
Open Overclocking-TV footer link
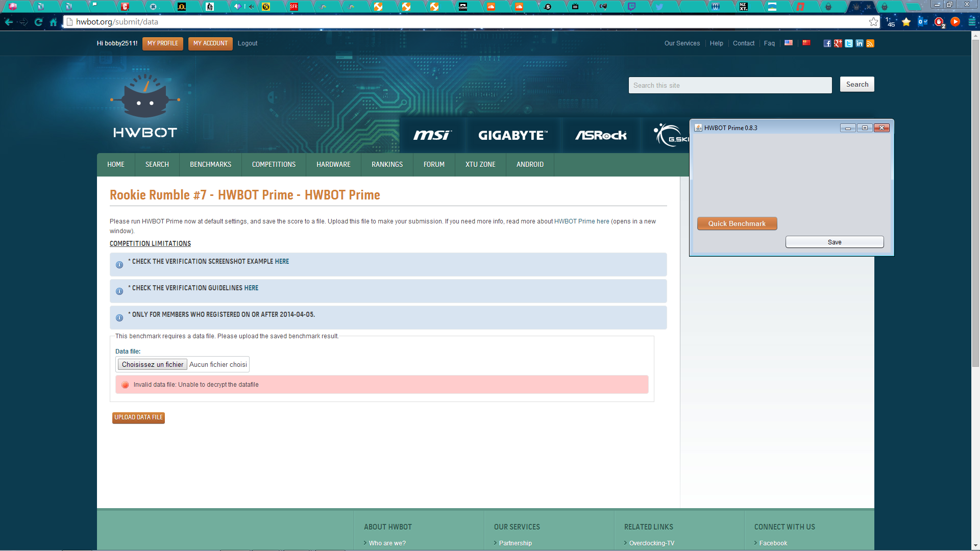(x=652, y=543)
